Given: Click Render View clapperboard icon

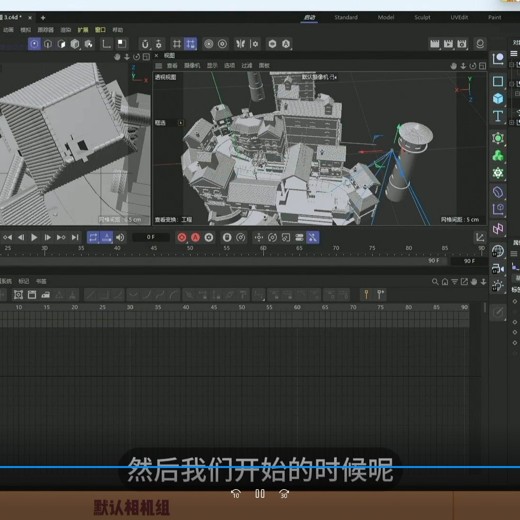Looking at the screenshot, I should point(434,44).
